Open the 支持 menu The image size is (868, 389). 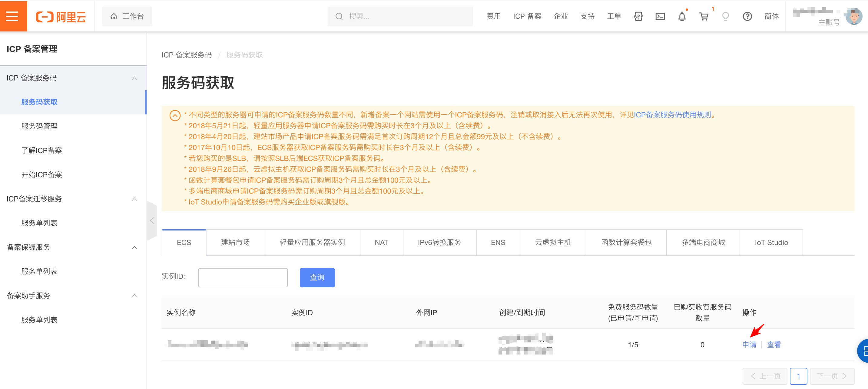(587, 16)
